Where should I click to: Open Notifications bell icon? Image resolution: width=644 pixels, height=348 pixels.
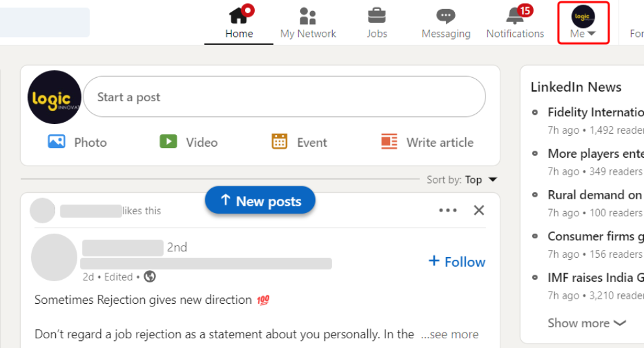click(x=515, y=16)
